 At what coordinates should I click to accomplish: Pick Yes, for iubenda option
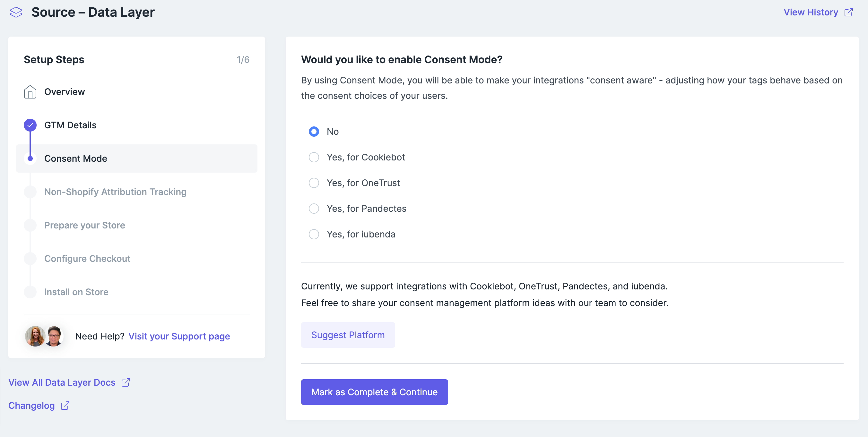[314, 234]
